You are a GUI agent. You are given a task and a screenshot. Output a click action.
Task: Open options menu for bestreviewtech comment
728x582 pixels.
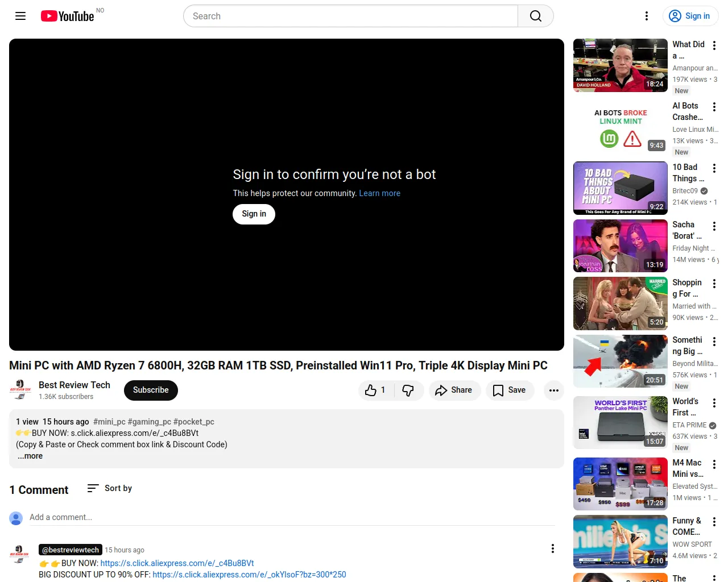pyautogui.click(x=552, y=548)
